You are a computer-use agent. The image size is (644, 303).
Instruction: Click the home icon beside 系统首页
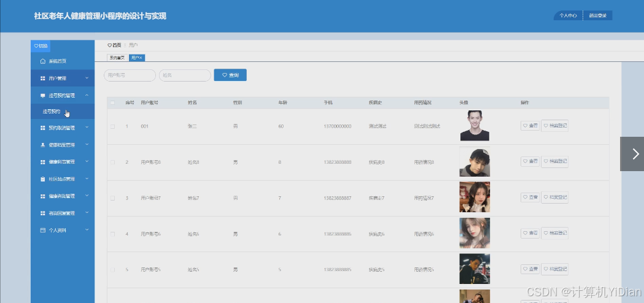43,61
